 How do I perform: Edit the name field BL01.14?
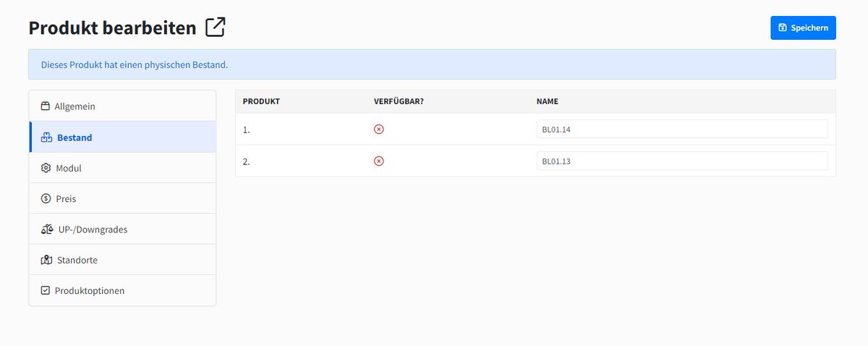pos(682,129)
